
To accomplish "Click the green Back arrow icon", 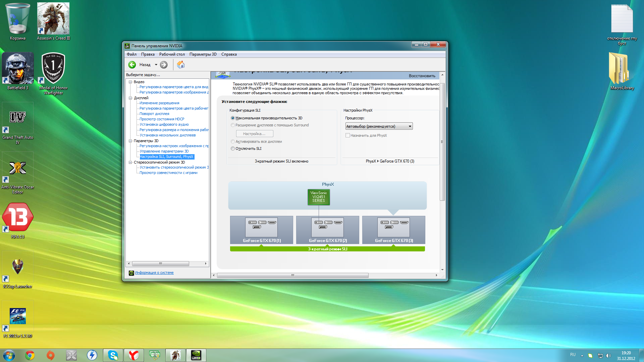I will point(132,65).
